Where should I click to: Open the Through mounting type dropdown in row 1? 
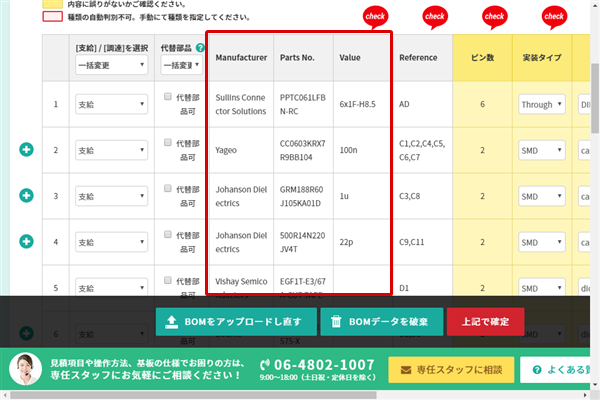[541, 104]
